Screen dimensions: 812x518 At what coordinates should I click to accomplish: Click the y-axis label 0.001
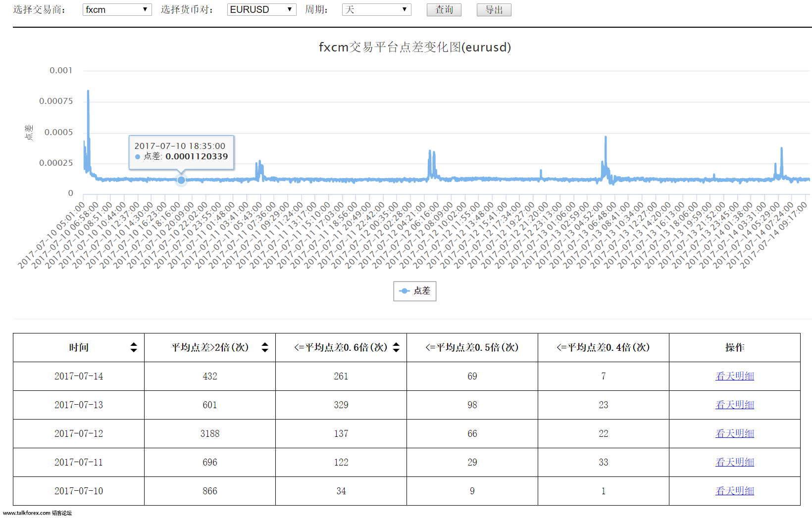(x=61, y=70)
